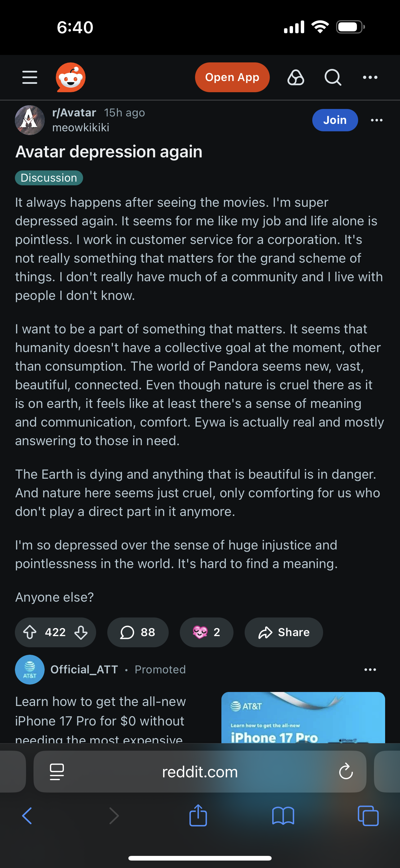The image size is (400, 868).
Task: Reload the reddit.com page
Action: [345, 772]
